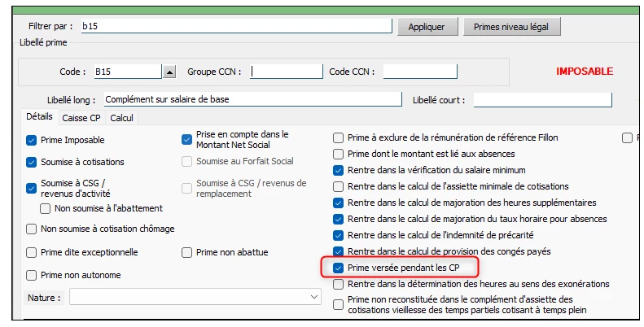The width and height of the screenshot is (644, 327).
Task: Enable Prime non abattue checkbox
Action: [x=187, y=252]
